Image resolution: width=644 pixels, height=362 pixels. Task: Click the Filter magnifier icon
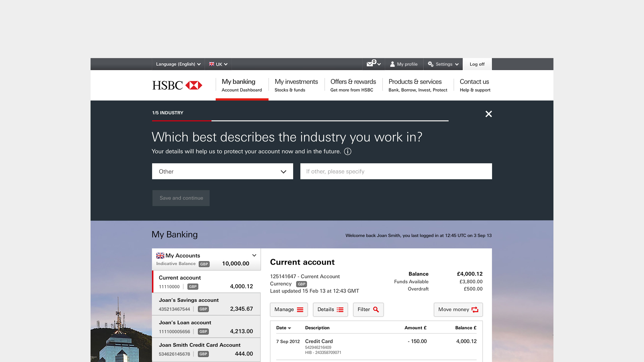pyautogui.click(x=376, y=309)
